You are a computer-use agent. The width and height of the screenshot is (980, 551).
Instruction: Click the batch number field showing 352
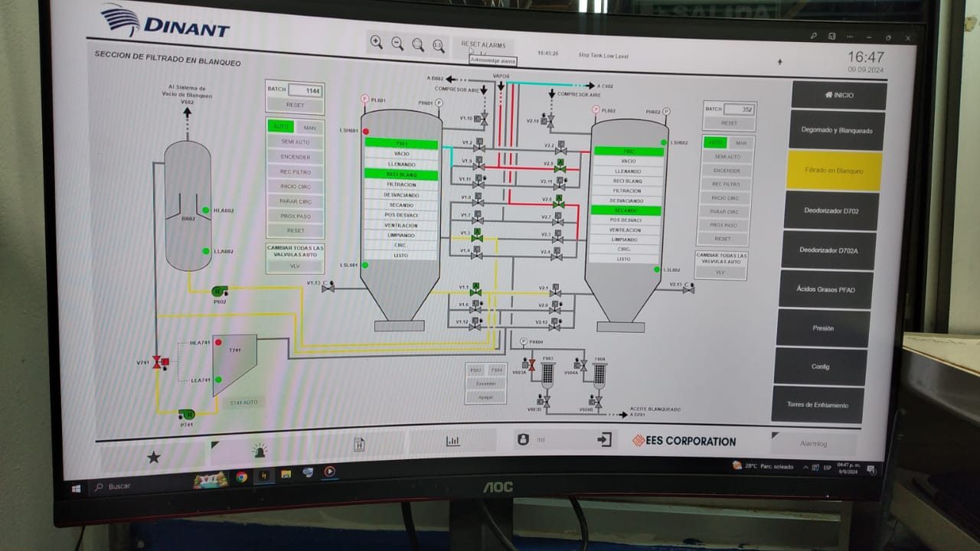(739, 109)
